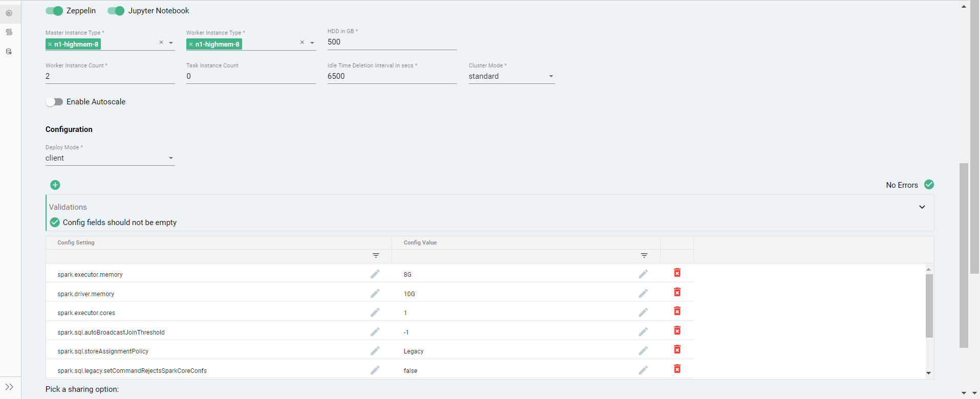The image size is (980, 399).
Task: Click the HDD in GB input field
Action: 391,42
